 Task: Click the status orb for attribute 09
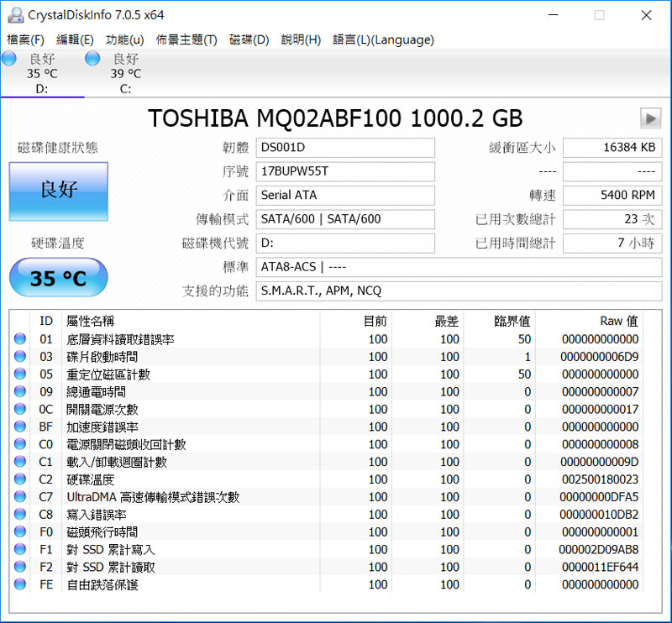point(19,391)
